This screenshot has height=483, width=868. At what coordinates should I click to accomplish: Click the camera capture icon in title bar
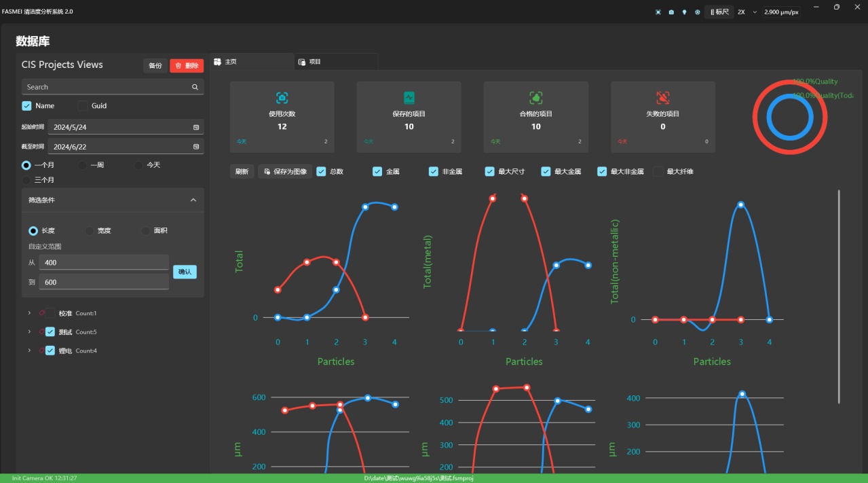[x=671, y=12]
